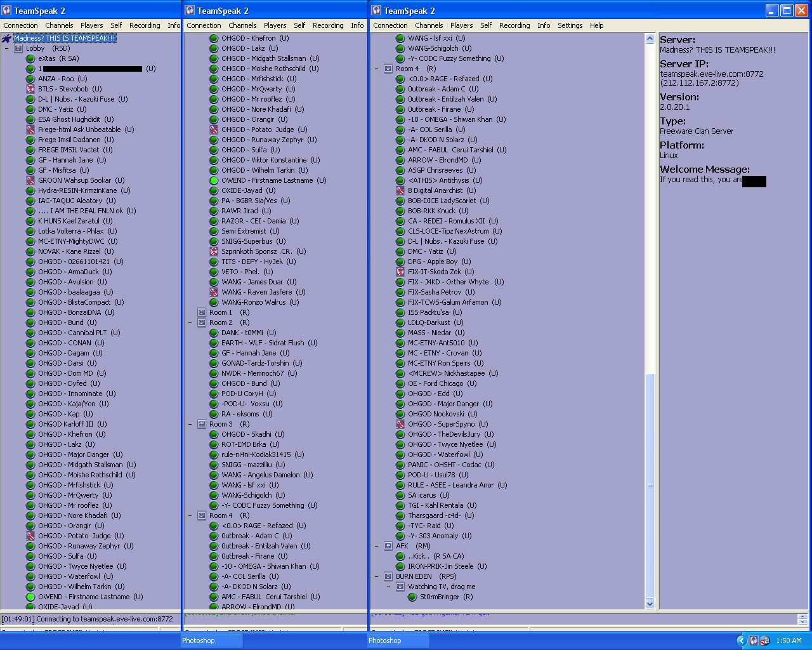Click the status icon for IRON-PRIK-Jin Steele
Screen dimensions: 812x650
400,566
